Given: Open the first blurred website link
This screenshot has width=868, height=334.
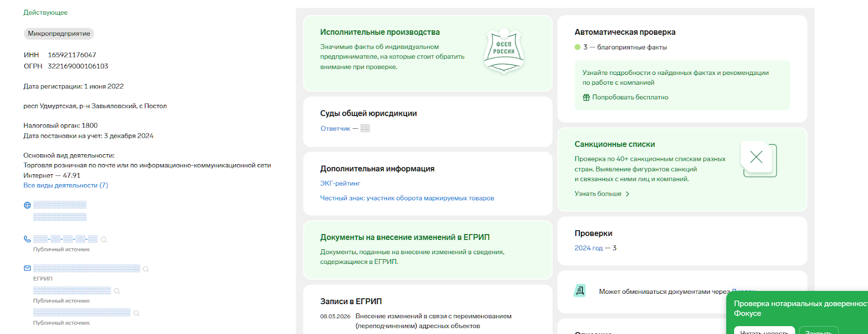Looking at the screenshot, I should [x=60, y=205].
